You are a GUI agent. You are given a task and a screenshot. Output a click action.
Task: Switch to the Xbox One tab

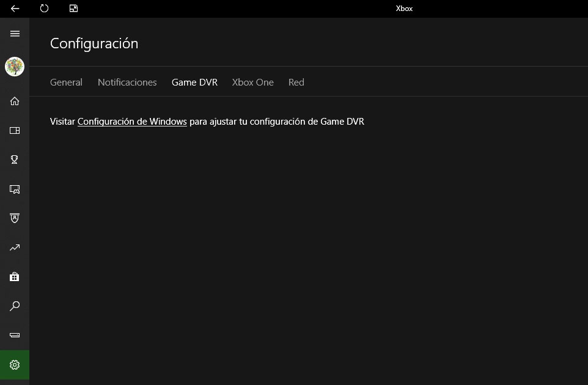coord(253,82)
